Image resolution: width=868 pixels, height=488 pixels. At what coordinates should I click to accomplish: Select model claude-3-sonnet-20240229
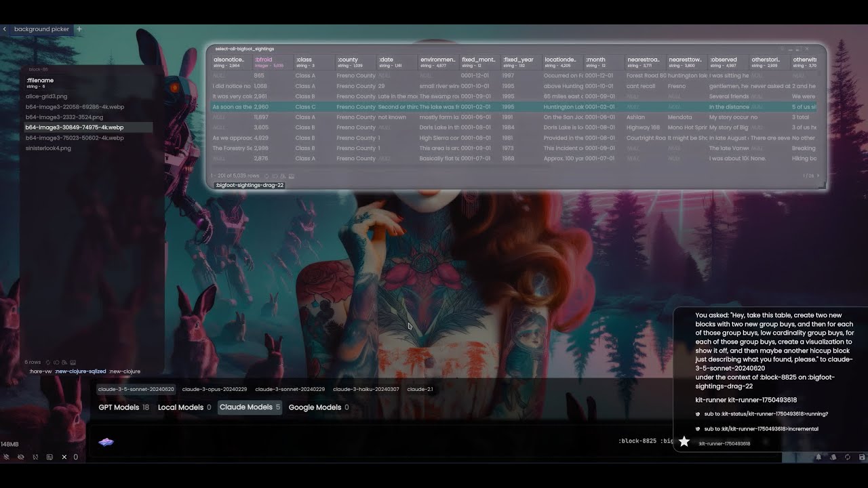[290, 389]
